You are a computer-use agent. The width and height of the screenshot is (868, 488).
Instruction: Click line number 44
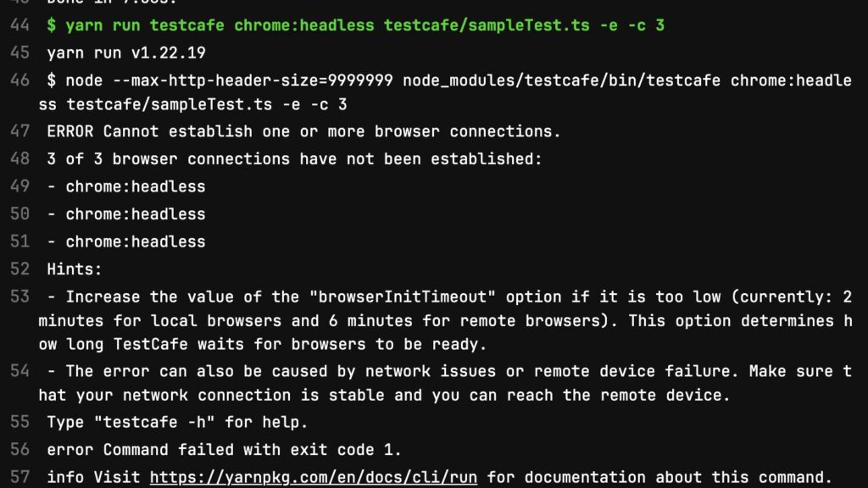click(x=20, y=25)
